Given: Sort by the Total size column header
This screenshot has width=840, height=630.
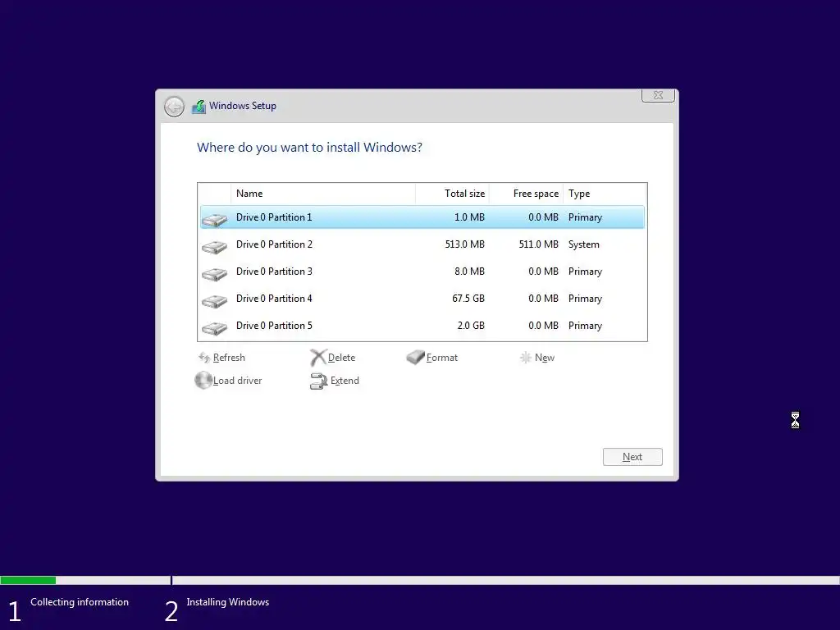Looking at the screenshot, I should (x=452, y=194).
